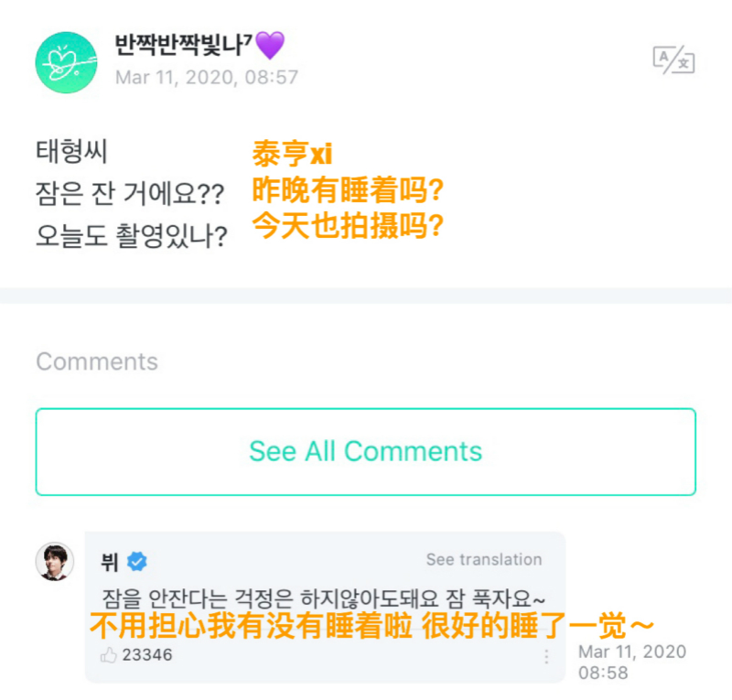Open 뷔's profile photo
732x700 pixels.
tap(55, 561)
